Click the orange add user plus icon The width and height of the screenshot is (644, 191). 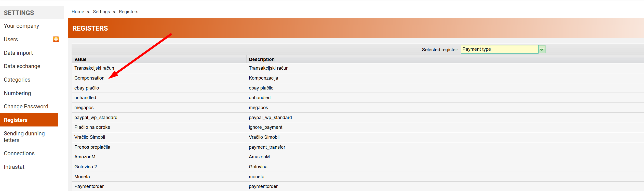point(56,39)
